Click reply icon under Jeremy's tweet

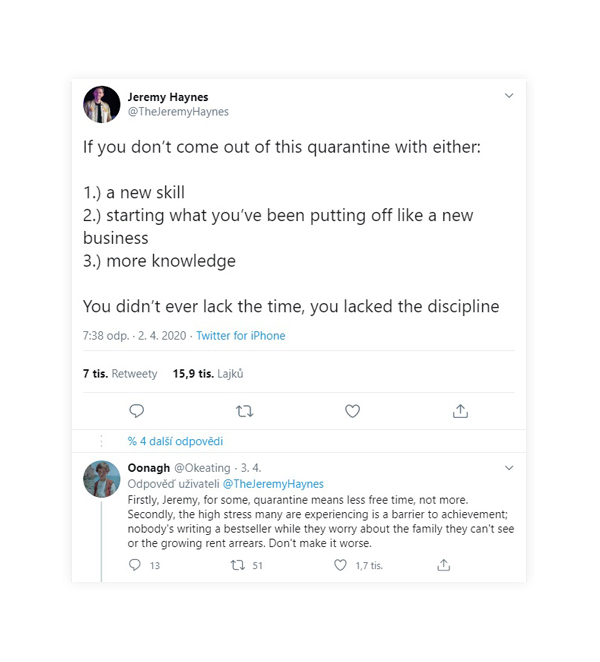coord(136,411)
